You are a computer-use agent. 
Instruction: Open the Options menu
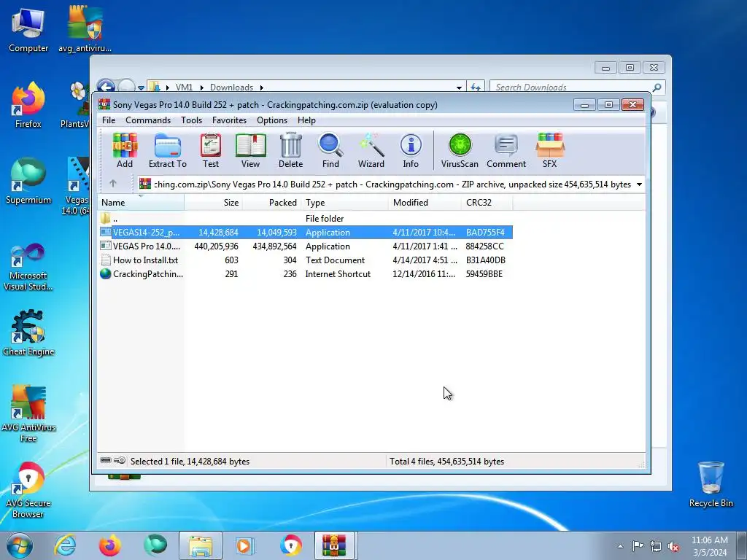click(272, 120)
